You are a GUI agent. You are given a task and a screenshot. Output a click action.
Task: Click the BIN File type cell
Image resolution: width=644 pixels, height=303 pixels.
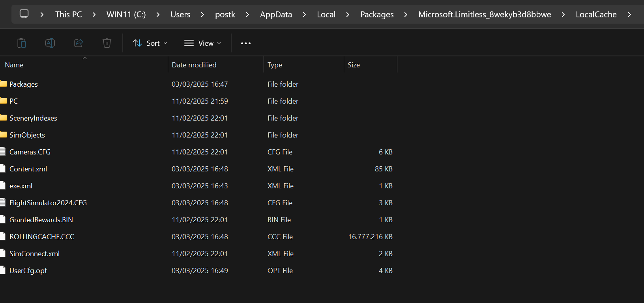coord(279,220)
